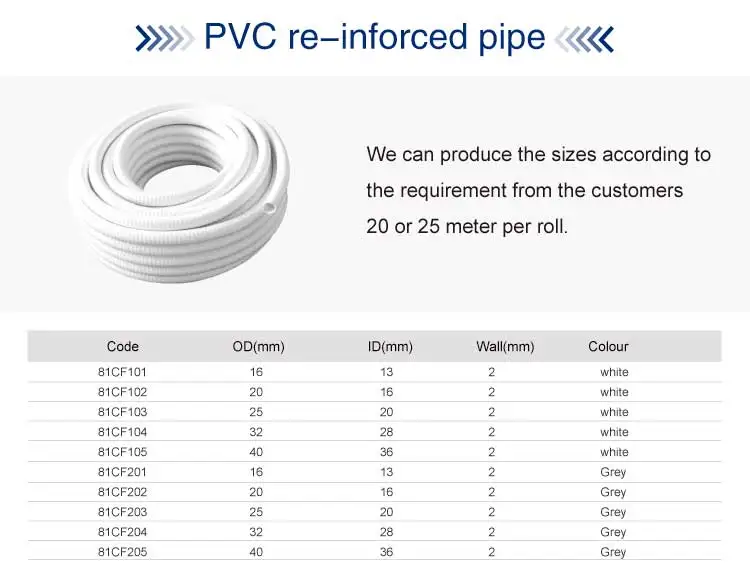Click product code 81CF105
Screen dimensions: 750x577
point(122,452)
